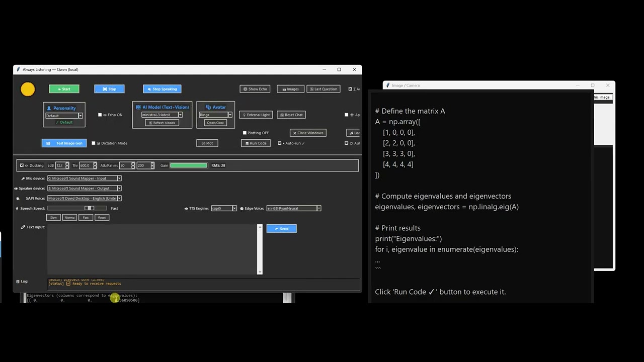Toggle the Echo ON checkbox
Image resolution: width=644 pixels, height=362 pixels.
pos(100,115)
